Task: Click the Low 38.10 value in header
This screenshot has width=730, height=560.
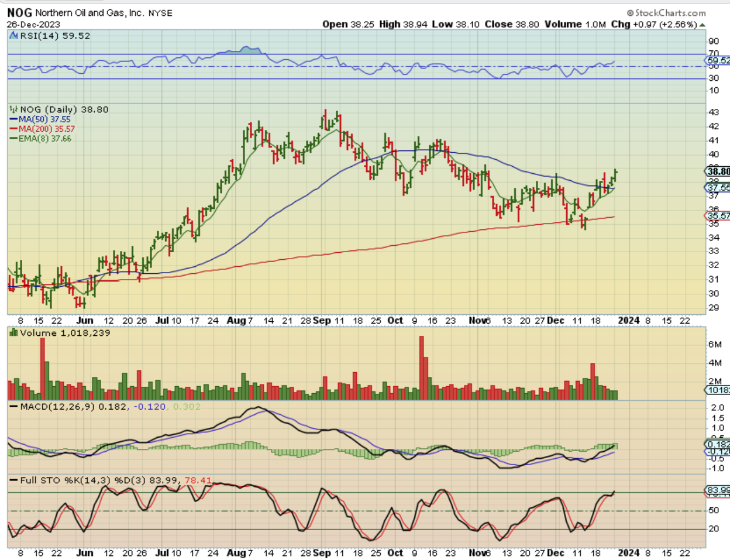Action: pos(456,24)
